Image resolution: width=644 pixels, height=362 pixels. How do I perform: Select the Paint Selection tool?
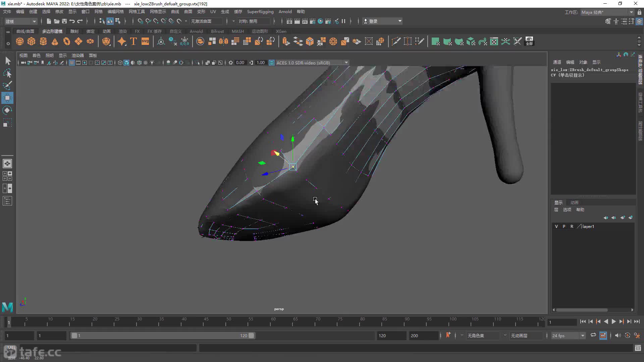(x=7, y=85)
